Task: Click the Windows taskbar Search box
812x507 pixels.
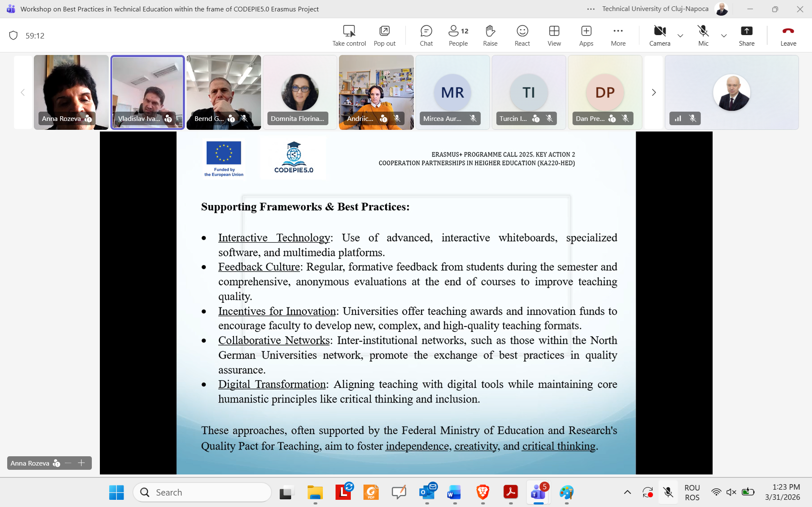Action: [202, 492]
